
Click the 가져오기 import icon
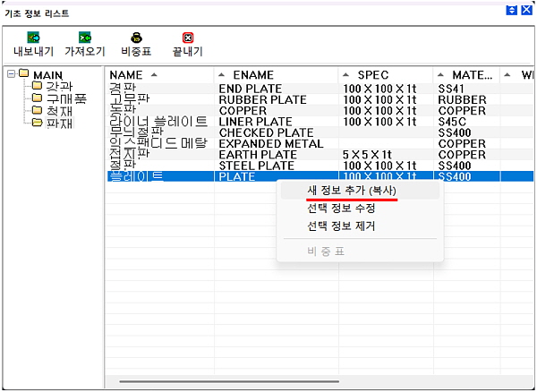click(85, 38)
